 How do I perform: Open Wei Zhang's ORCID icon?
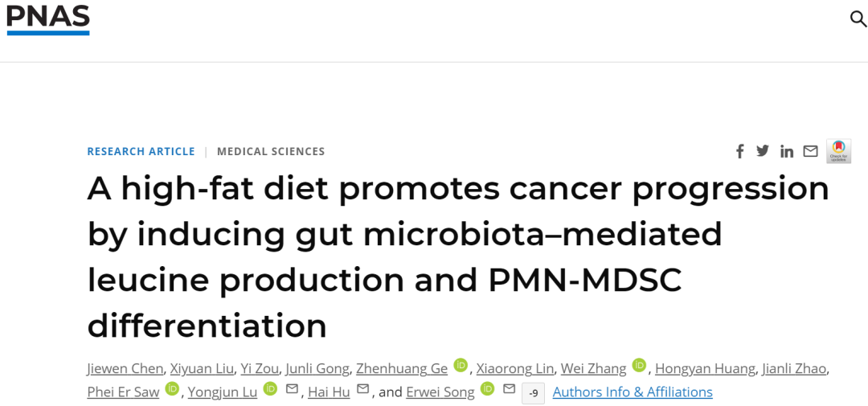(x=639, y=365)
